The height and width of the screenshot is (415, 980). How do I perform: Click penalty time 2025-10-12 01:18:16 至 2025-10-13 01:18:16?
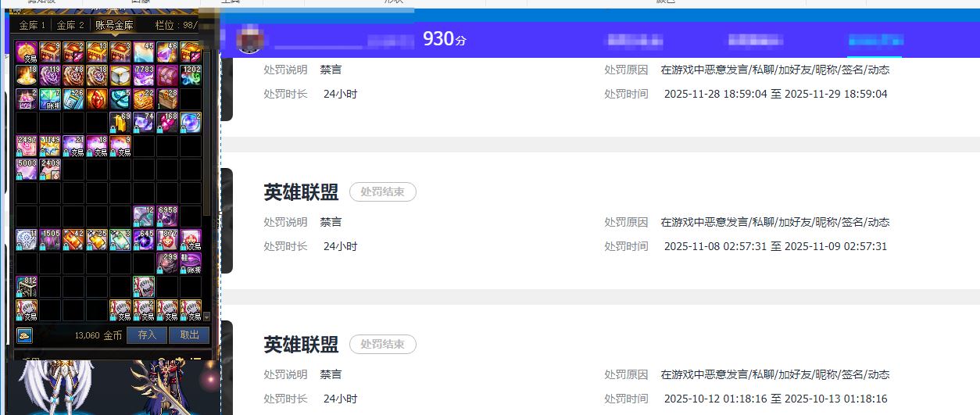click(775, 399)
